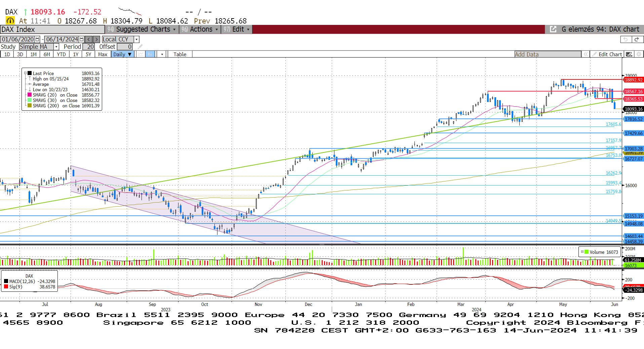This screenshot has height=349, width=644.
Task: Click the SMAVG (200) olive legend swatch
Action: [30, 106]
